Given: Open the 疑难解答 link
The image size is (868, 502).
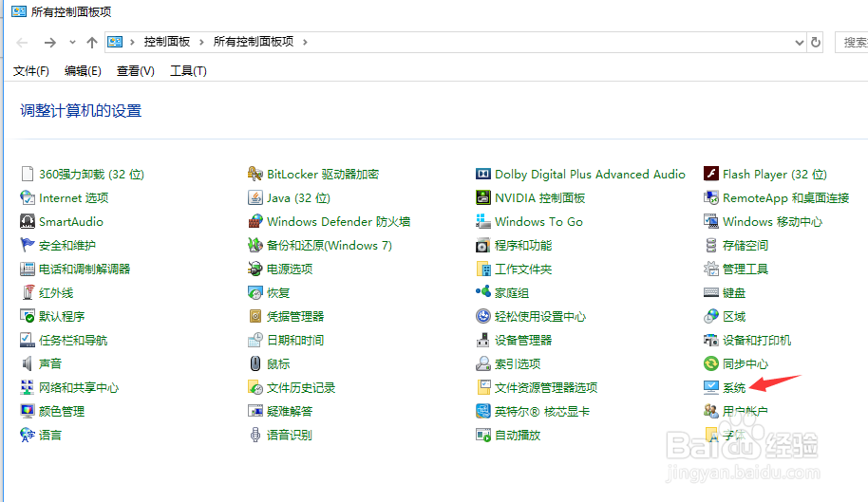Looking at the screenshot, I should click(x=290, y=411).
